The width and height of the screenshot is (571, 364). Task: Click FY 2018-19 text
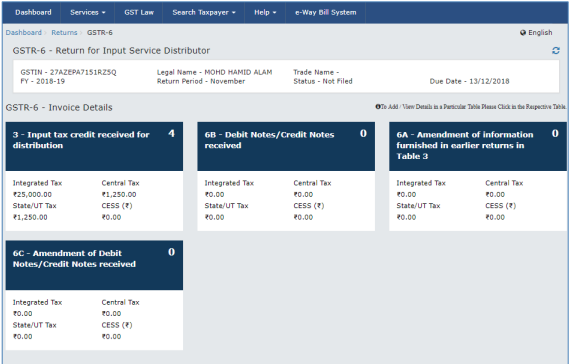coord(43,81)
